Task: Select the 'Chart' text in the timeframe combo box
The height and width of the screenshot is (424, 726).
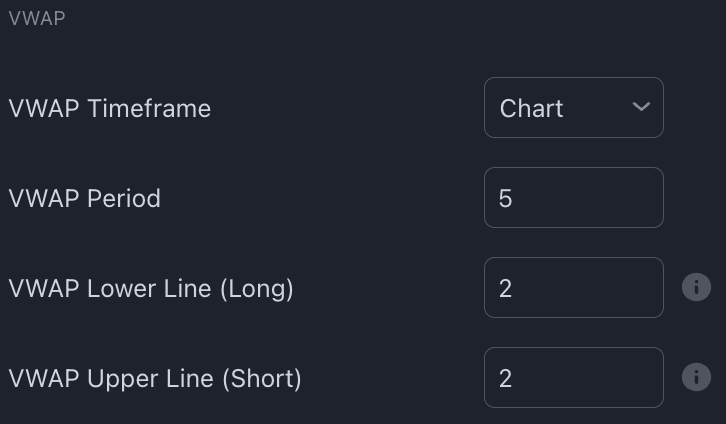Action: [x=531, y=108]
